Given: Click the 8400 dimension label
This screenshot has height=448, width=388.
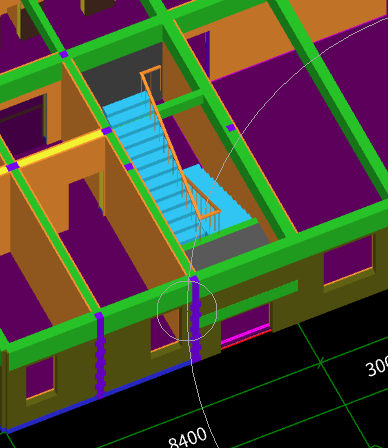Looking at the screenshot, I should 188,438.
